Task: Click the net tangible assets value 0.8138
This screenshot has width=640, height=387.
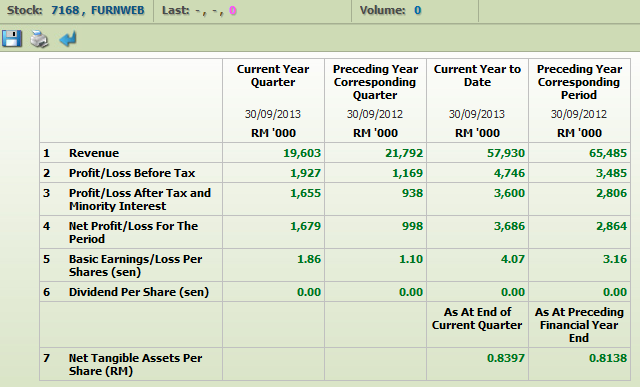Action: (608, 358)
